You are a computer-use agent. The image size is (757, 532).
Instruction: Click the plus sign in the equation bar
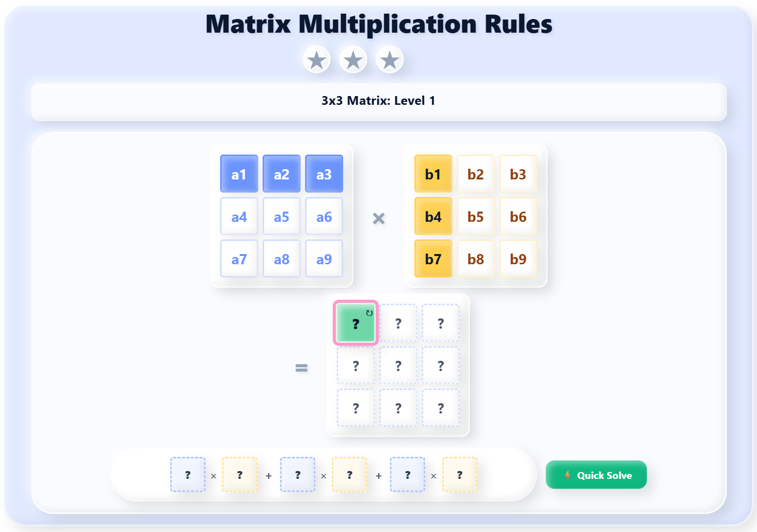[268, 474]
